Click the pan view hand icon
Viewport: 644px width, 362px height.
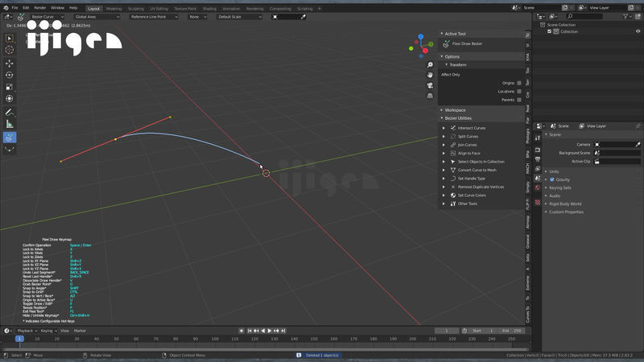[430, 75]
